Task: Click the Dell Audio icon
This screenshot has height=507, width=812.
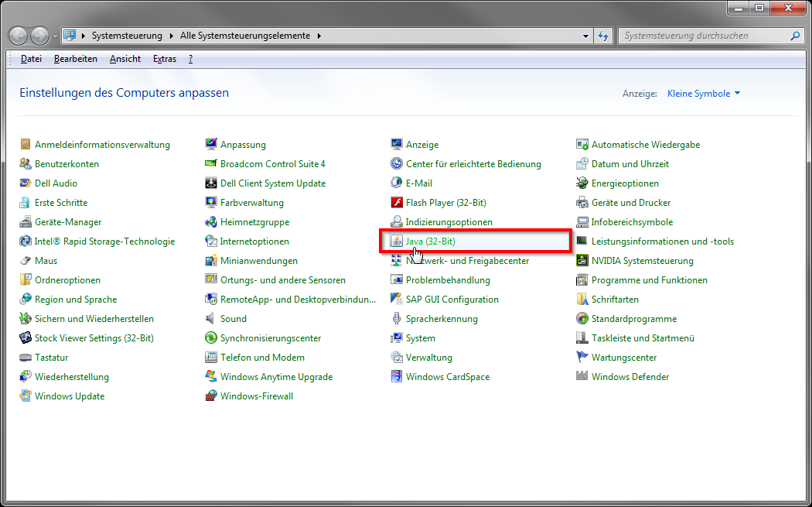Action: [x=26, y=183]
